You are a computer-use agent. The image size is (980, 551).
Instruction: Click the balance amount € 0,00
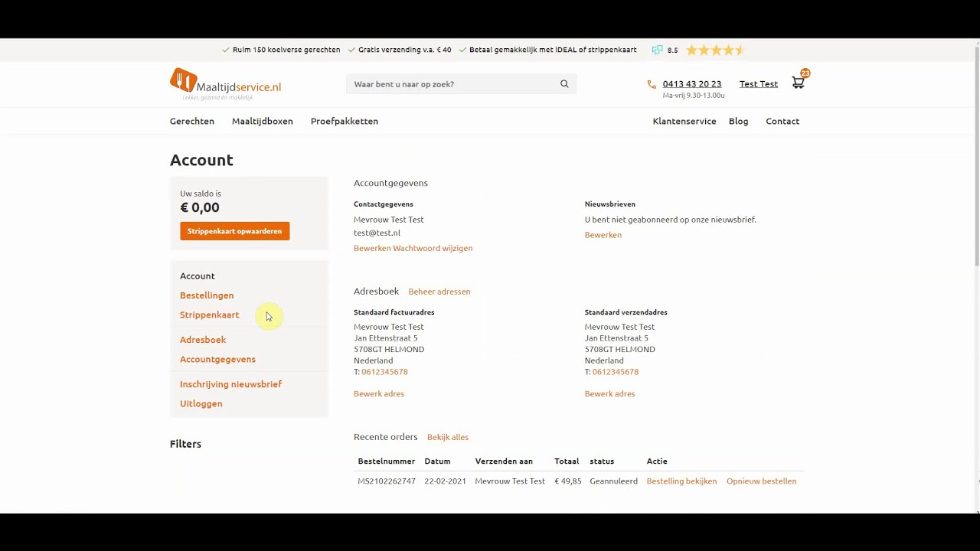(x=200, y=207)
